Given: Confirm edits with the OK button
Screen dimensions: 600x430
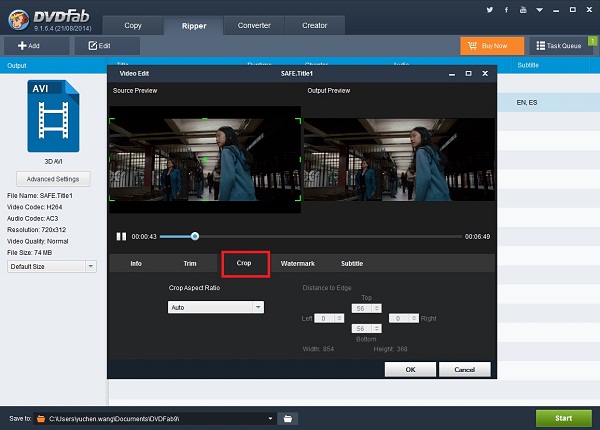Looking at the screenshot, I should tap(410, 370).
